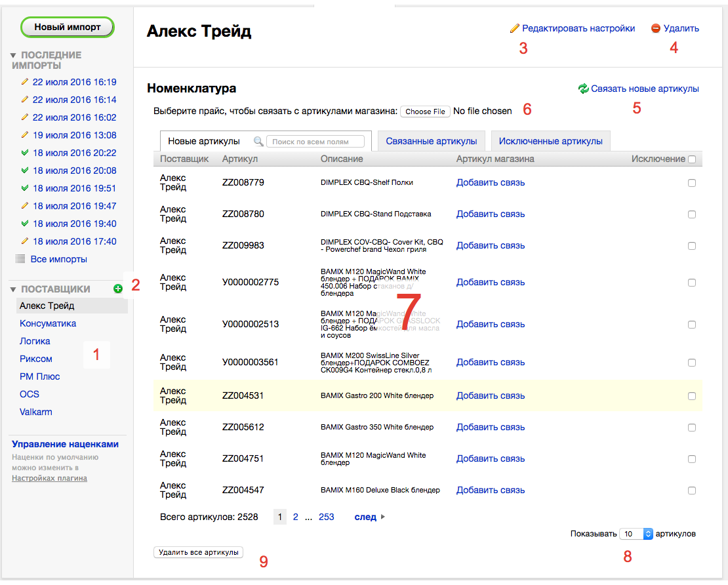Check exclusion box for ZZ004531
The width and height of the screenshot is (728, 585).
click(692, 396)
